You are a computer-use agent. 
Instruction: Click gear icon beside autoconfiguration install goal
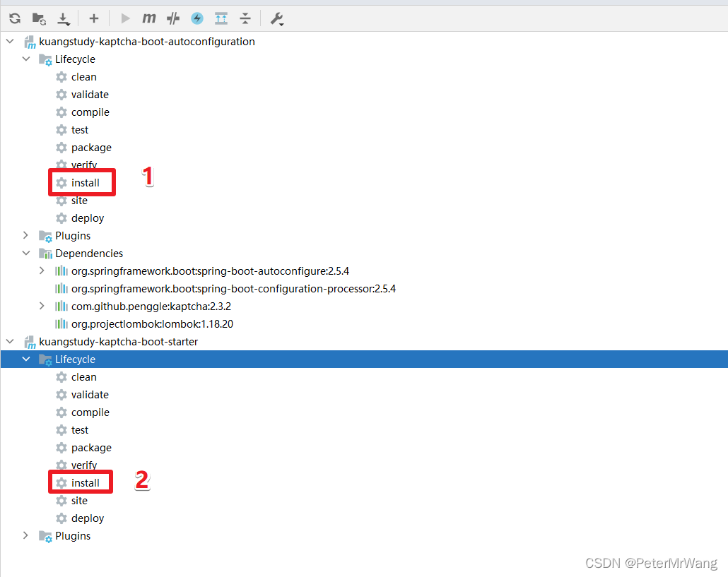61,183
